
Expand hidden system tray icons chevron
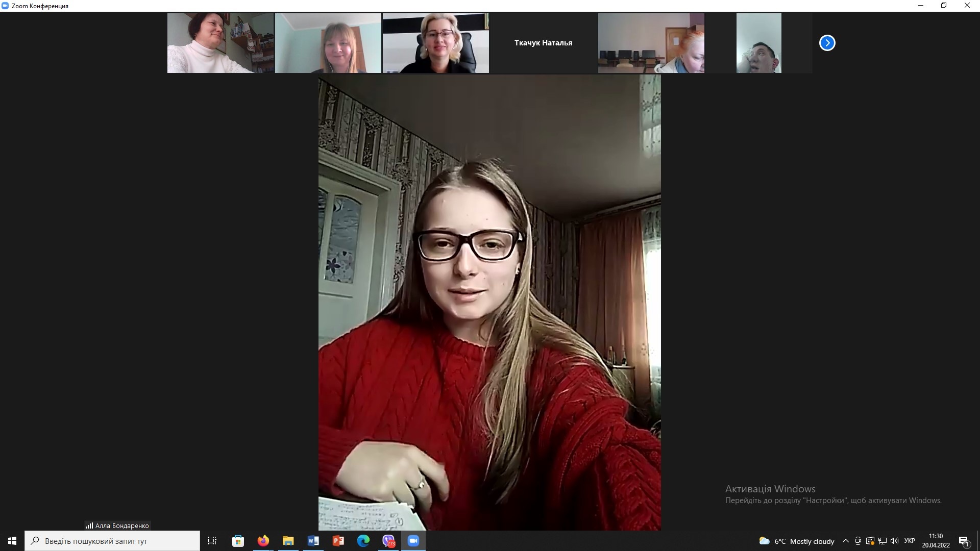pyautogui.click(x=845, y=541)
